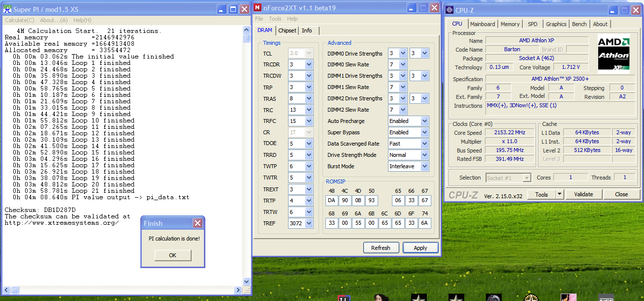Click the Super PI title bar icon
644x301 pixels.
click(x=8, y=9)
